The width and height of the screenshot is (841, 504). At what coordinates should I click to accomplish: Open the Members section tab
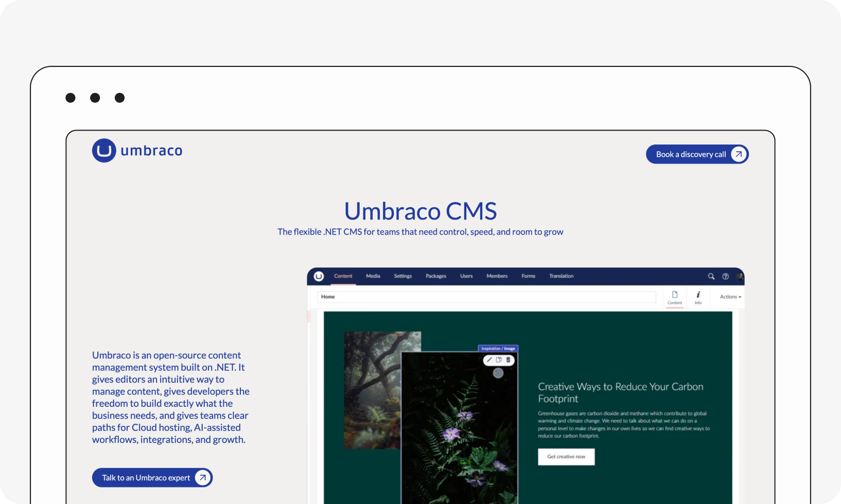click(497, 276)
